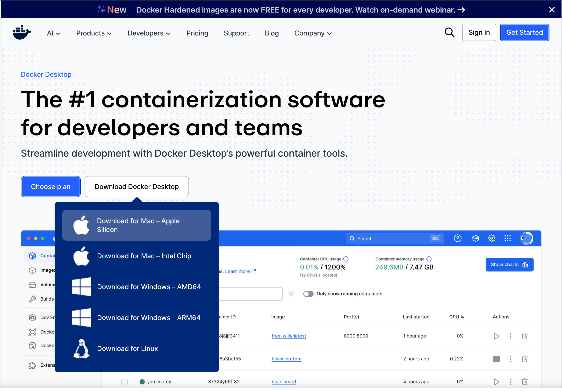The image size is (562, 392).
Task: Select Download for Linux
Action: (x=137, y=349)
